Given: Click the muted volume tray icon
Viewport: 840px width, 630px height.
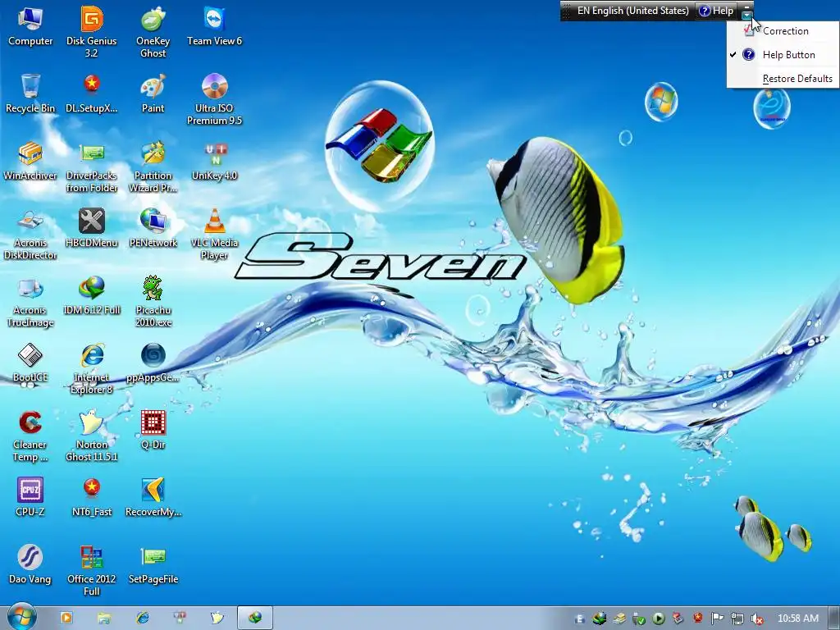Looking at the screenshot, I should pyautogui.click(x=757, y=619).
